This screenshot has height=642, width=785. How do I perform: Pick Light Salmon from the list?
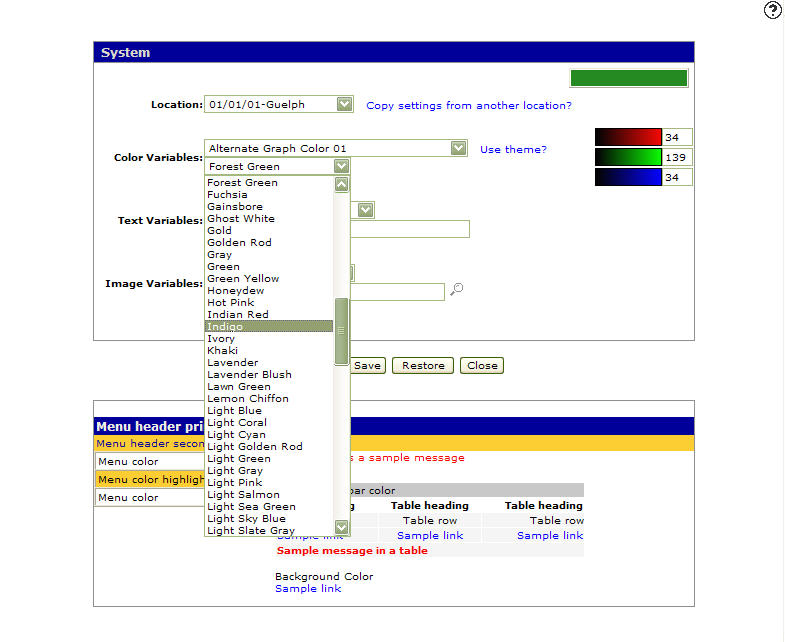(x=269, y=495)
